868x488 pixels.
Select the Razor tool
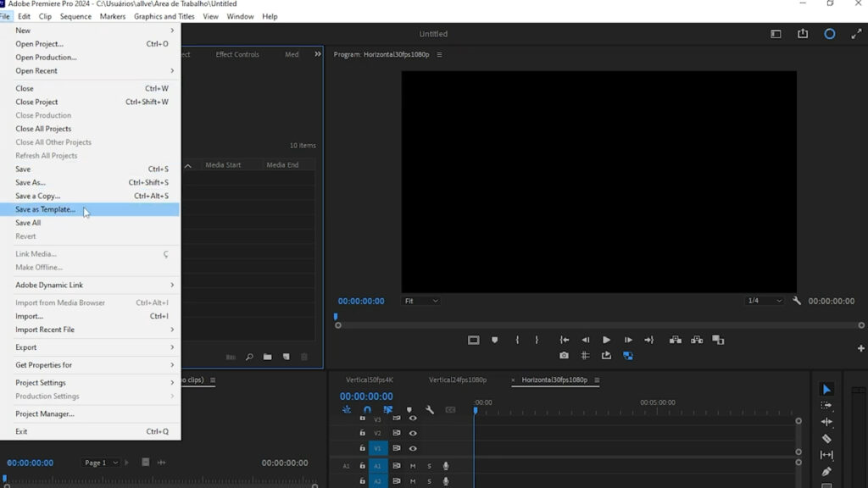coord(826,438)
